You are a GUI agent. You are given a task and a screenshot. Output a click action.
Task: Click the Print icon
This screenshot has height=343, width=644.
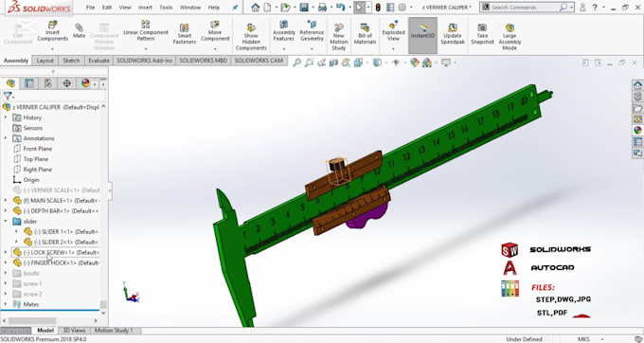tap(322, 8)
